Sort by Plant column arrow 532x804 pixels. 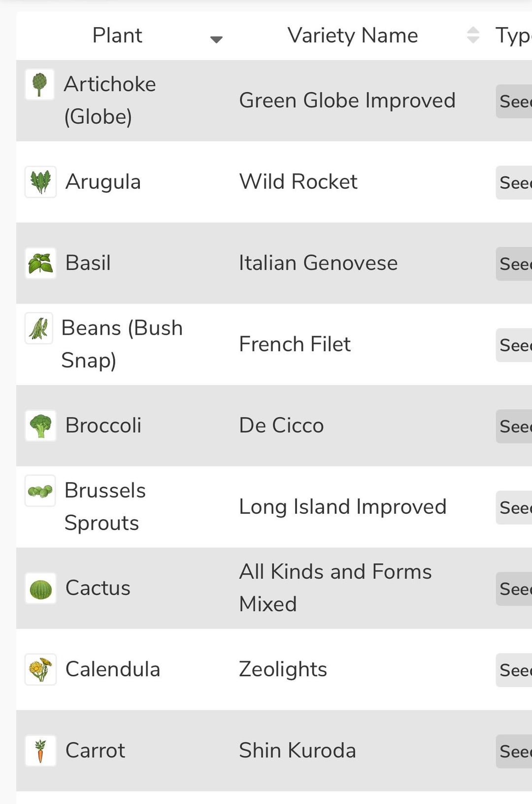click(x=216, y=39)
